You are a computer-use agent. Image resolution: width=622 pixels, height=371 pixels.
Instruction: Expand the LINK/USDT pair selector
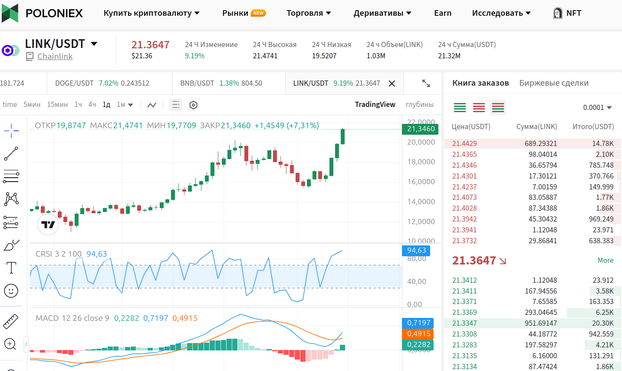click(94, 44)
